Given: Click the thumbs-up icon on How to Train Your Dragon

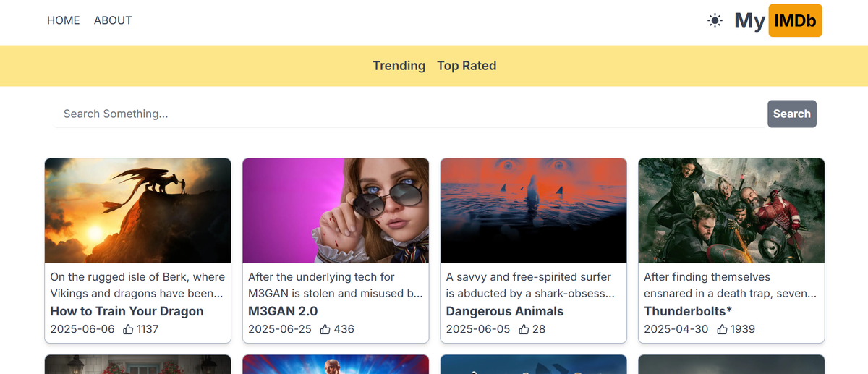Looking at the screenshot, I should [x=128, y=329].
